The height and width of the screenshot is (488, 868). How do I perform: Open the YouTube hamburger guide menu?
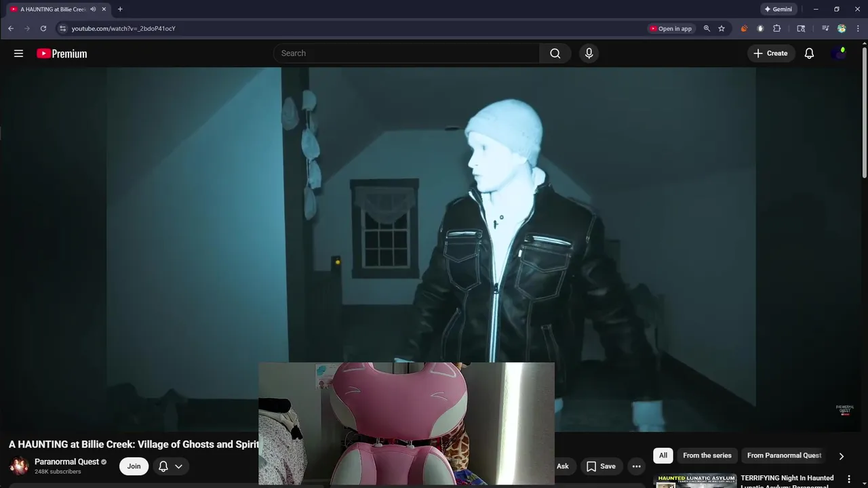point(18,54)
